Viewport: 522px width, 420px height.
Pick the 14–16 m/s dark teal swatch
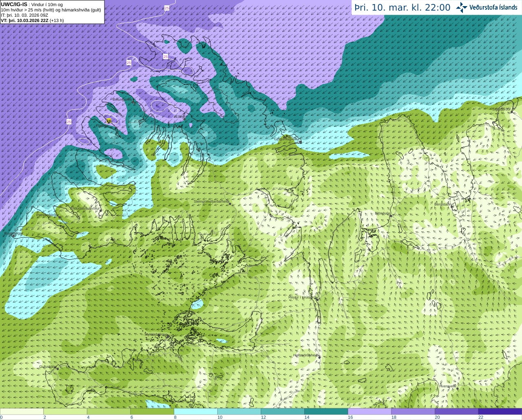pyautogui.click(x=326, y=411)
